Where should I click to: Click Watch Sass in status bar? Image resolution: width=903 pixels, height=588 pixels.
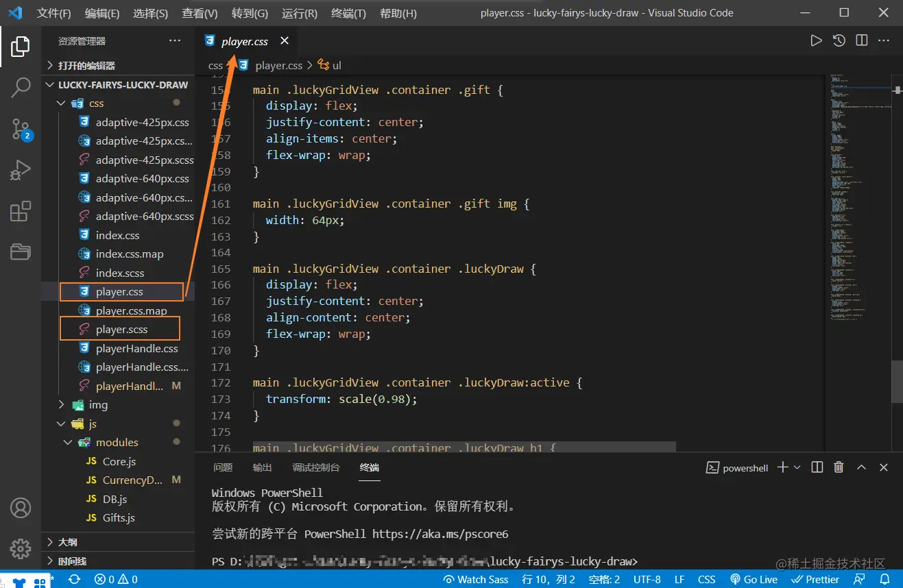click(x=476, y=580)
